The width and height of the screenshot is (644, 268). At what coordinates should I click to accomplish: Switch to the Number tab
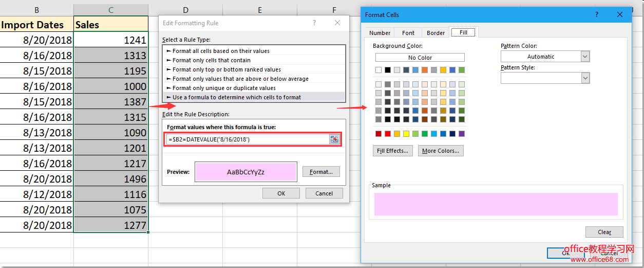tap(380, 33)
